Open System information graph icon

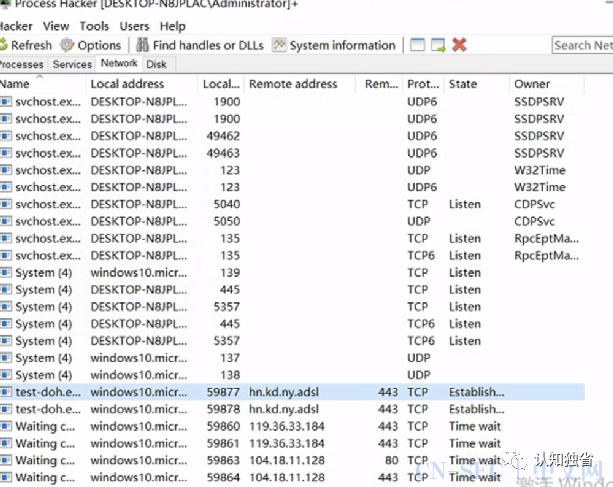tap(279, 45)
